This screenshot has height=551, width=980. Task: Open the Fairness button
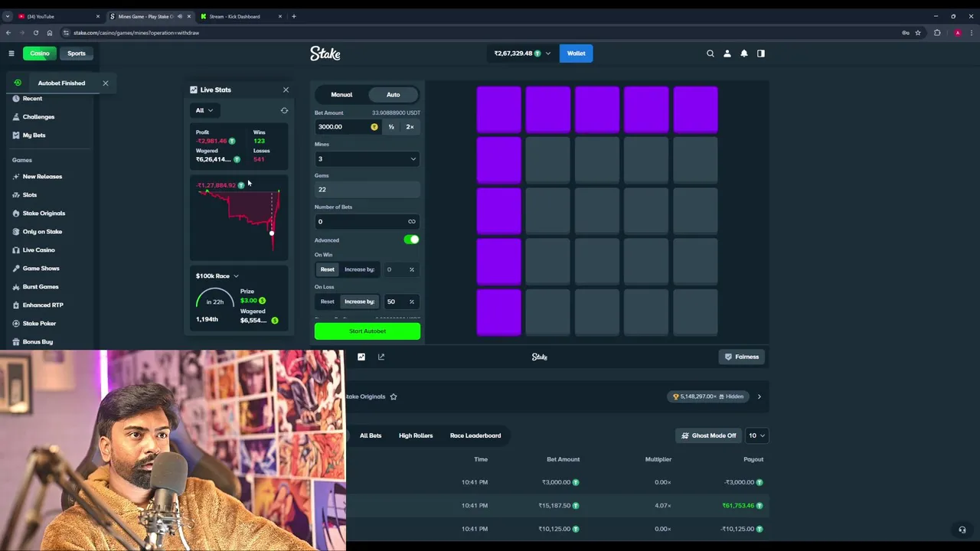[742, 357]
